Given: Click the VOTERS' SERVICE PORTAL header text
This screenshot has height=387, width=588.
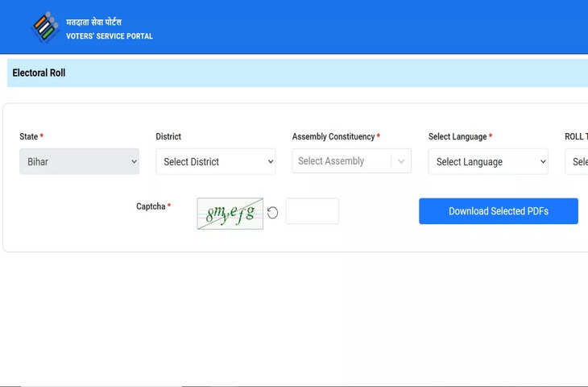Looking at the screenshot, I should (109, 36).
